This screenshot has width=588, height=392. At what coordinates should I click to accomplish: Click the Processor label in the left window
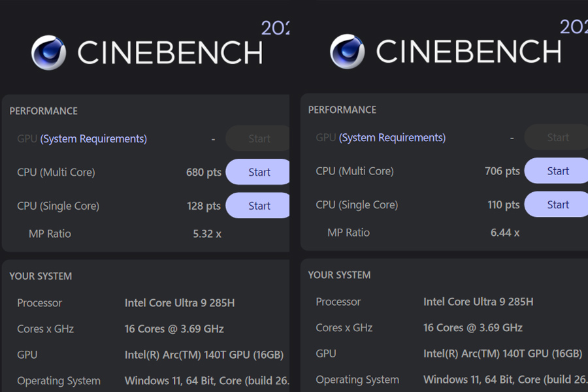tap(39, 302)
